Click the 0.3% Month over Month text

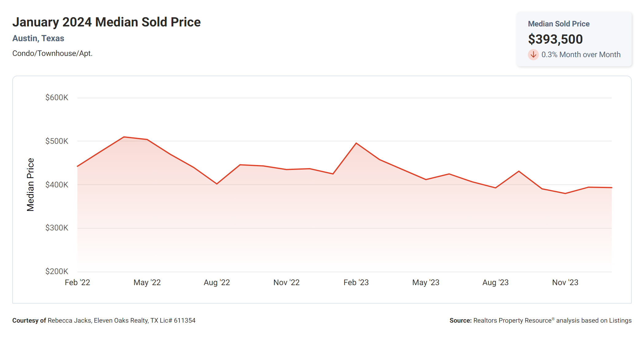tap(581, 55)
